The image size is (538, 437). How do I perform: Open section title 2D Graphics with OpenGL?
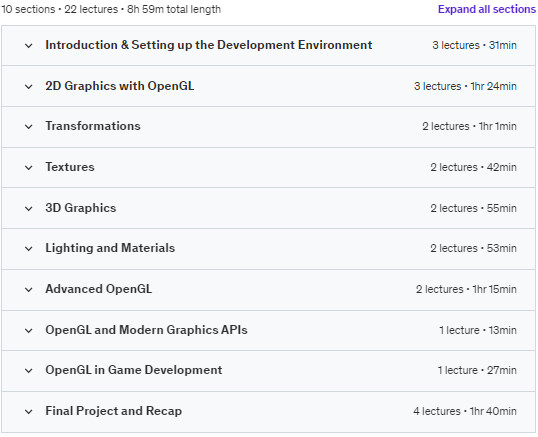(x=119, y=86)
